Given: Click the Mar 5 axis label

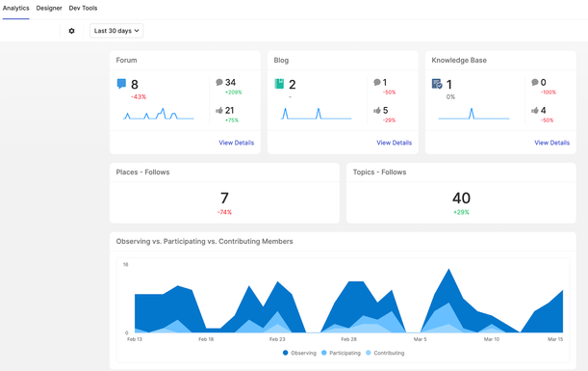Looking at the screenshot, I should [x=420, y=339].
